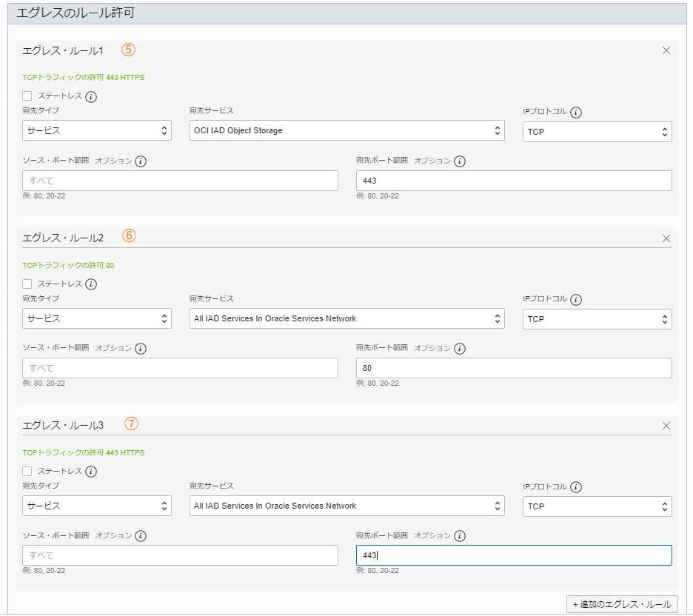Open TCP protocol dropdown in Egress Rule 3
This screenshot has height=616, width=693.
click(597, 506)
